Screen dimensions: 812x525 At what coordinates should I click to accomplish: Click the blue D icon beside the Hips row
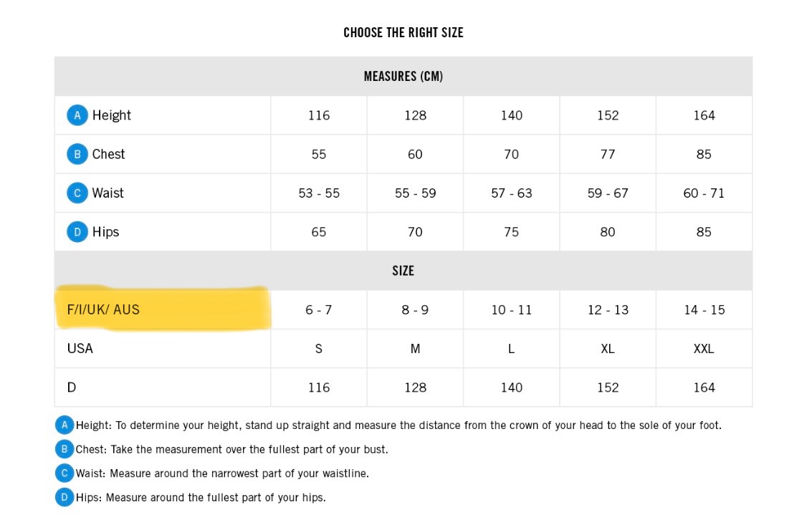click(77, 232)
